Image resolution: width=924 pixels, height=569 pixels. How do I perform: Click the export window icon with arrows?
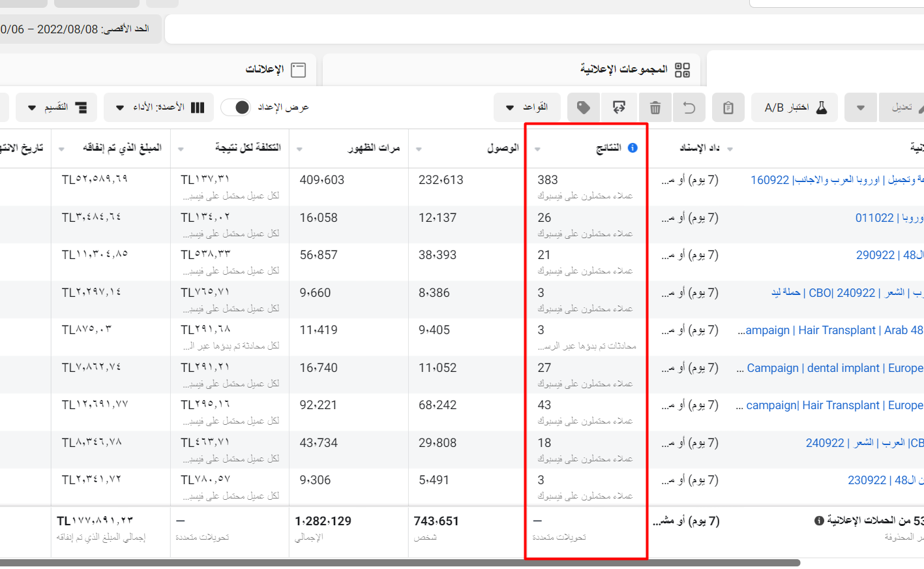point(619,108)
